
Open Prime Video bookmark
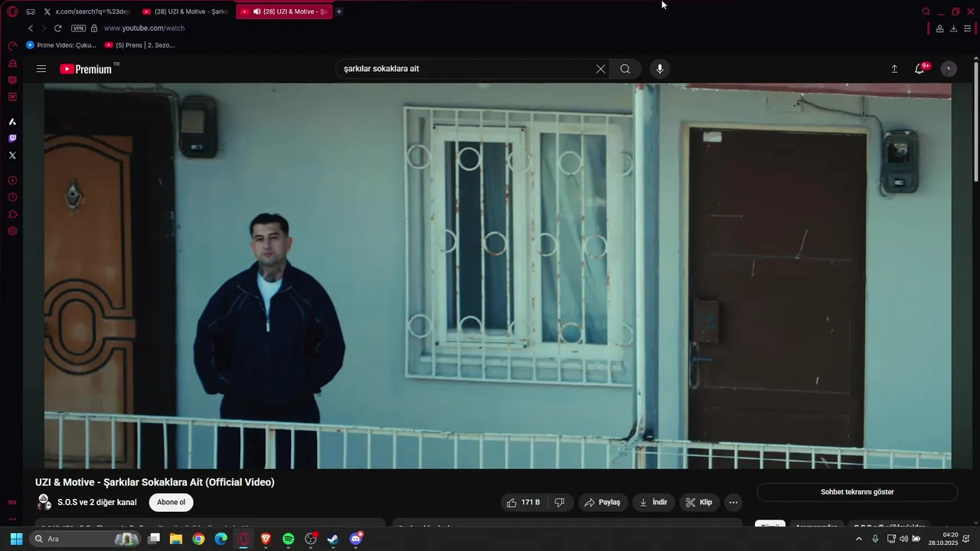click(x=61, y=45)
